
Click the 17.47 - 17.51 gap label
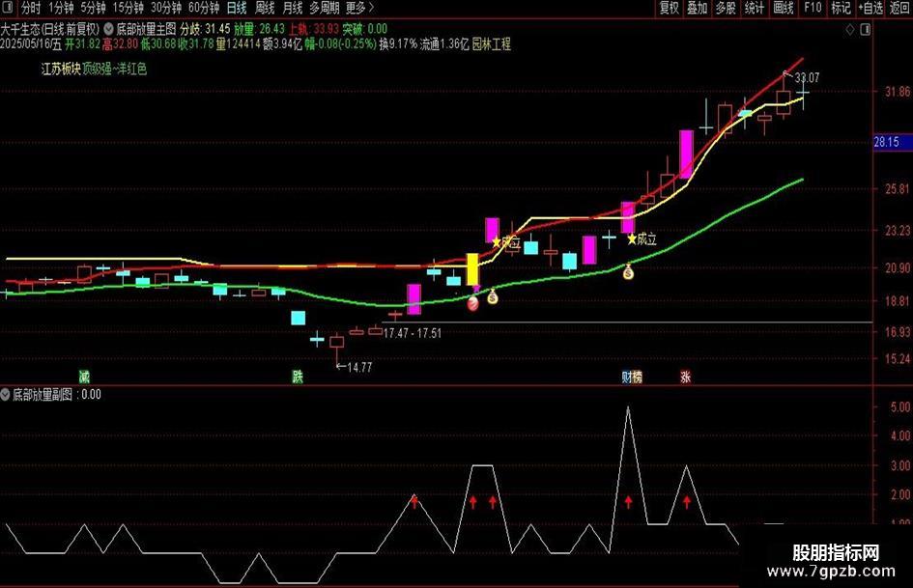(413, 334)
